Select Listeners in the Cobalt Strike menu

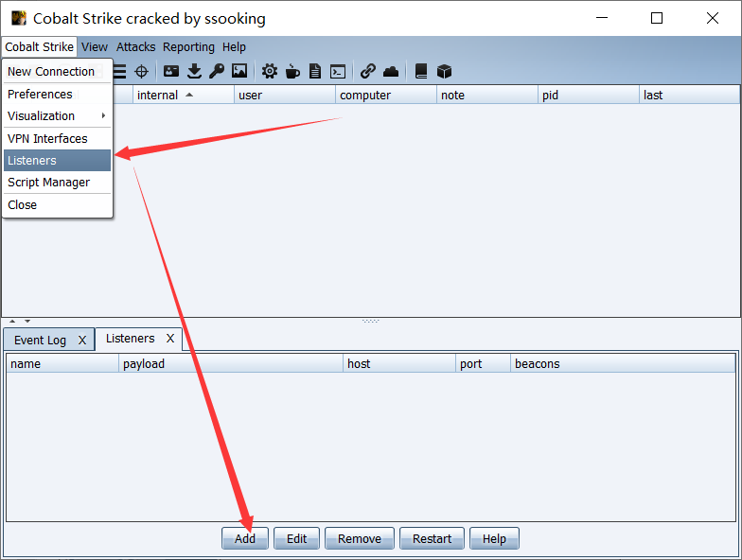click(57, 161)
